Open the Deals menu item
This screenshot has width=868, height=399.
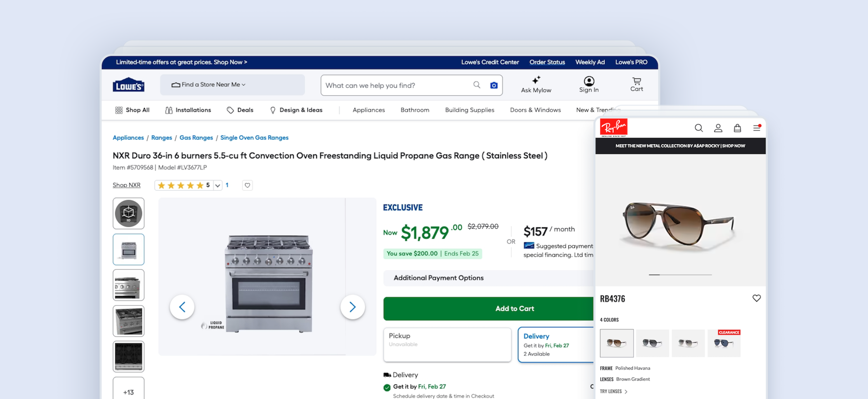(240, 110)
